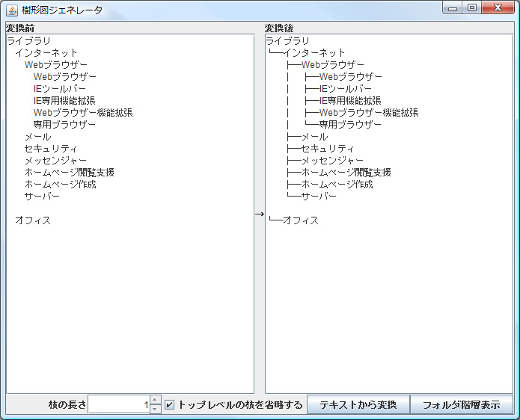Click セキュリティ line in 変換前 pane
This screenshot has height=420, width=520.
tap(51, 149)
